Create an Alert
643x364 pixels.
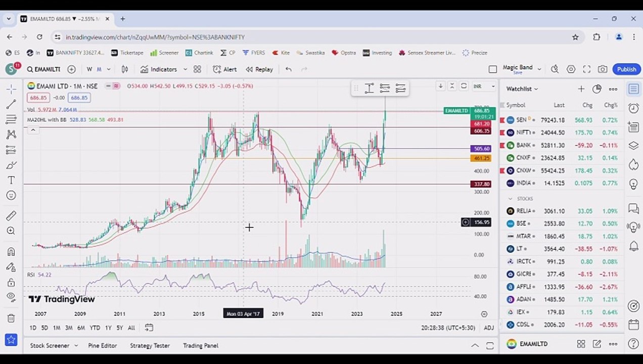(225, 69)
